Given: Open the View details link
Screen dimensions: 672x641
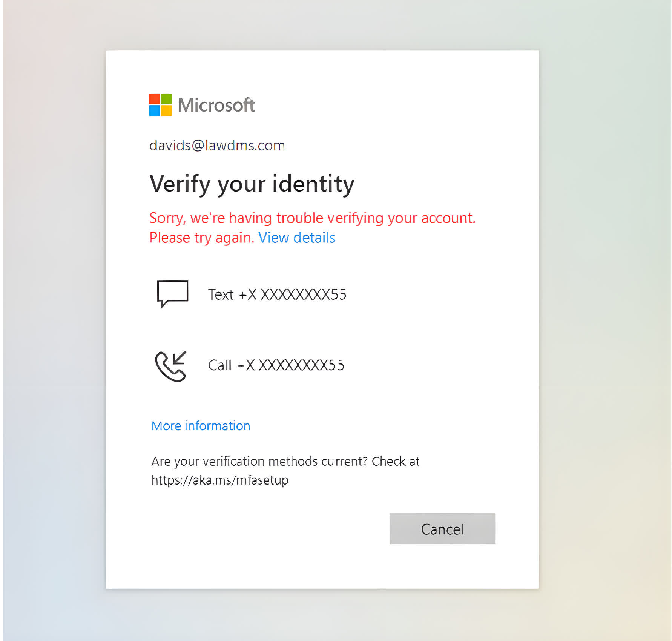Looking at the screenshot, I should pos(297,238).
